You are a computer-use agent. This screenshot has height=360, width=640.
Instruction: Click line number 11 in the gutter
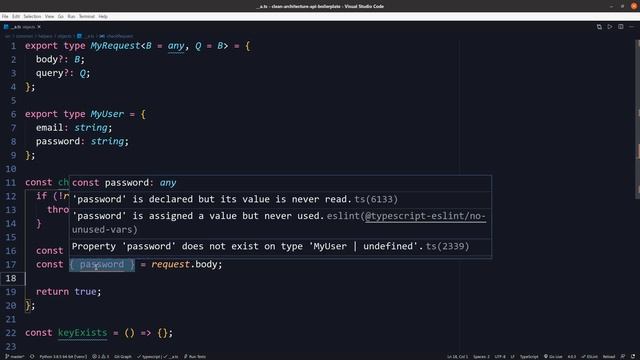tap(11, 182)
